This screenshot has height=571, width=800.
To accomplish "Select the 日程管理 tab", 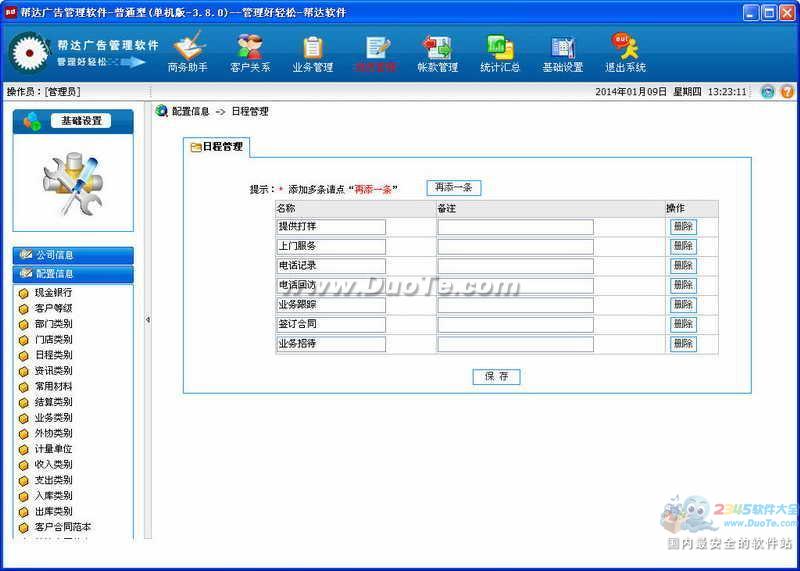I will click(218, 147).
